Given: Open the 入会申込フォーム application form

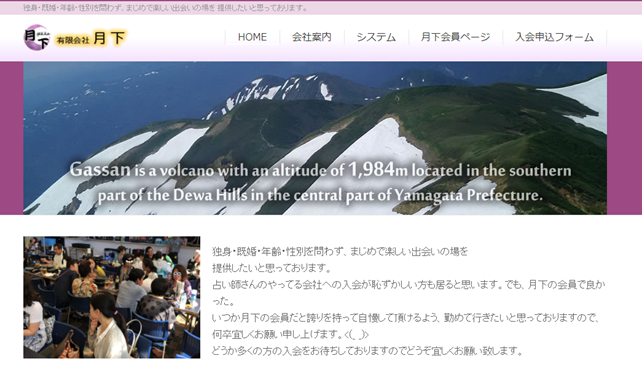Looking at the screenshot, I should [554, 37].
